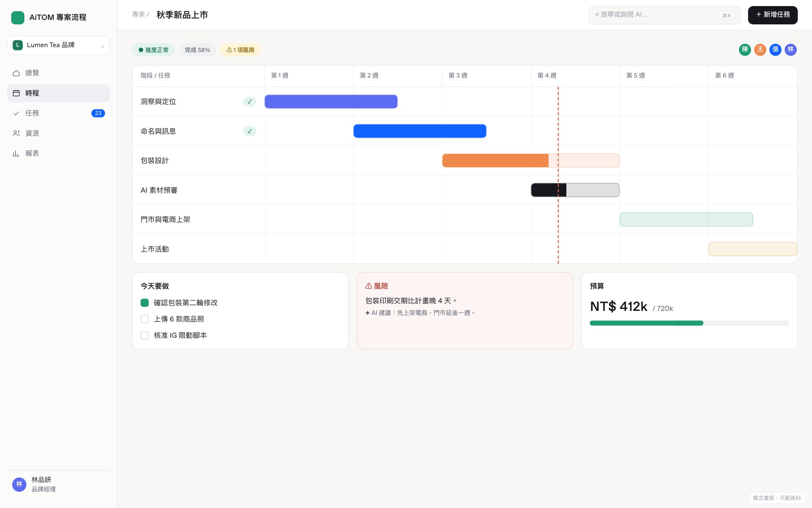Check 核准 IG 限動腳本 checkbox
Image resolution: width=812 pixels, height=508 pixels.
coord(145,335)
